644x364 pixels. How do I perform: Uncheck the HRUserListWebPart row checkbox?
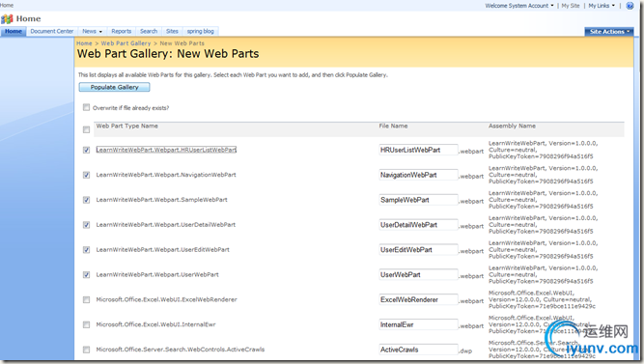[x=86, y=150]
